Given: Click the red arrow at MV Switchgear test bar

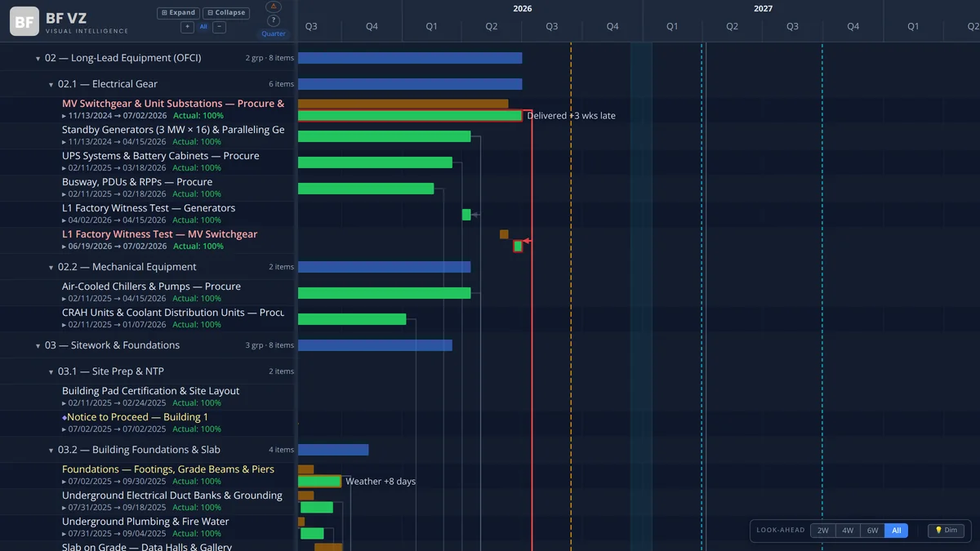Looking at the screenshot, I should click(528, 241).
